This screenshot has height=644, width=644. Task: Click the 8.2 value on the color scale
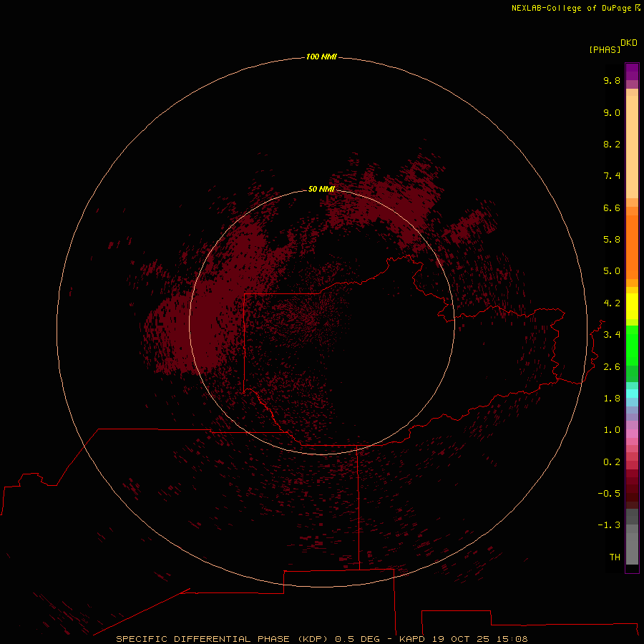tap(612, 144)
